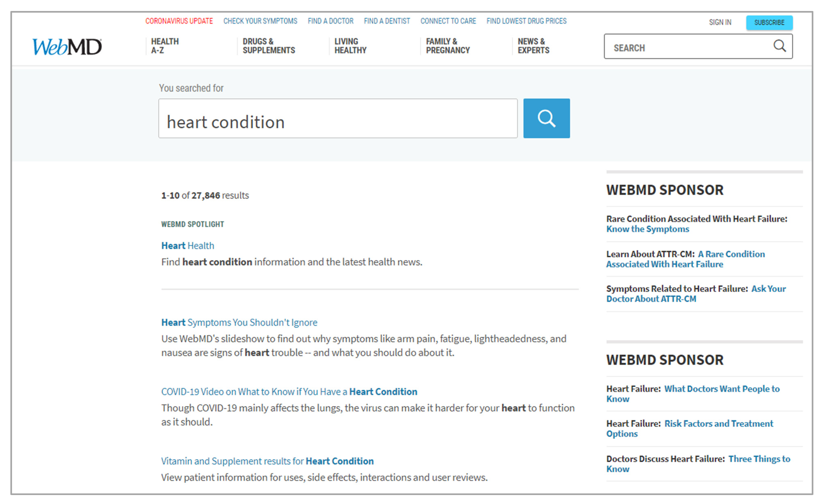Click Know the Symptoms sponsor link
The height and width of the screenshot is (504, 826).
647,229
